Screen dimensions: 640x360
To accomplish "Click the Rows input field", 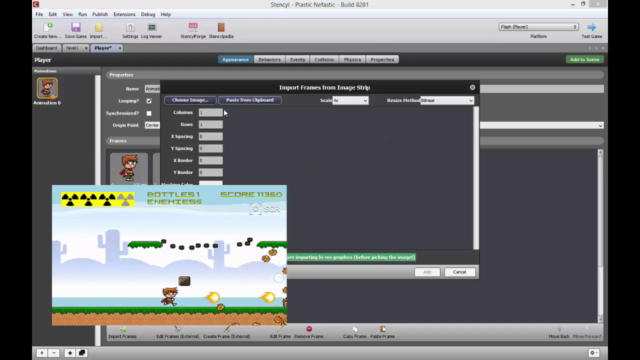I will point(211,124).
